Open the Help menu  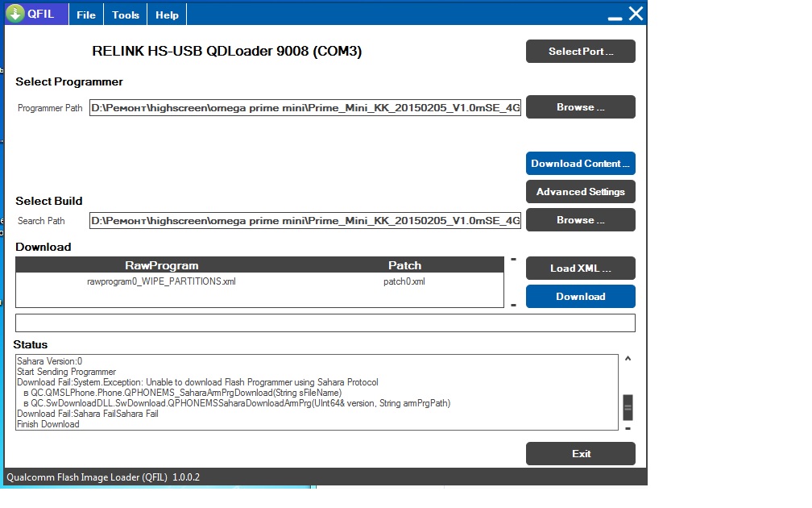click(167, 15)
